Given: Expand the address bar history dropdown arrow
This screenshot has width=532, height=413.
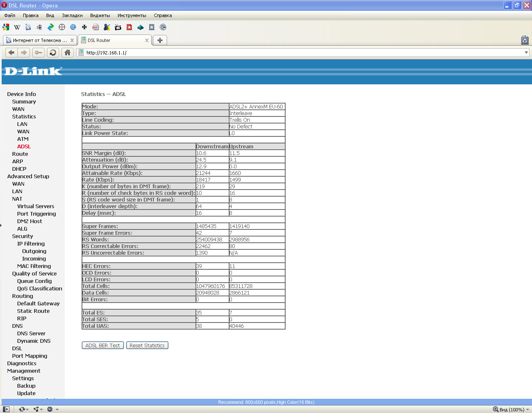Looking at the screenshot, I should (526, 53).
